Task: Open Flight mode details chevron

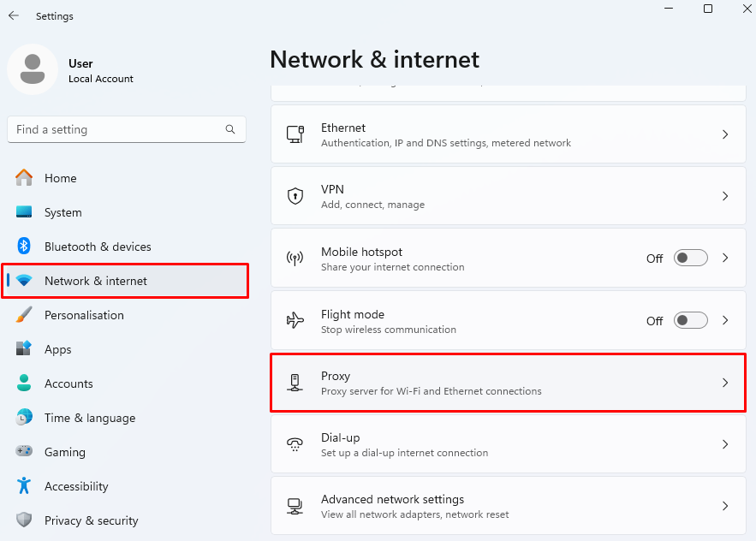Action: (725, 320)
